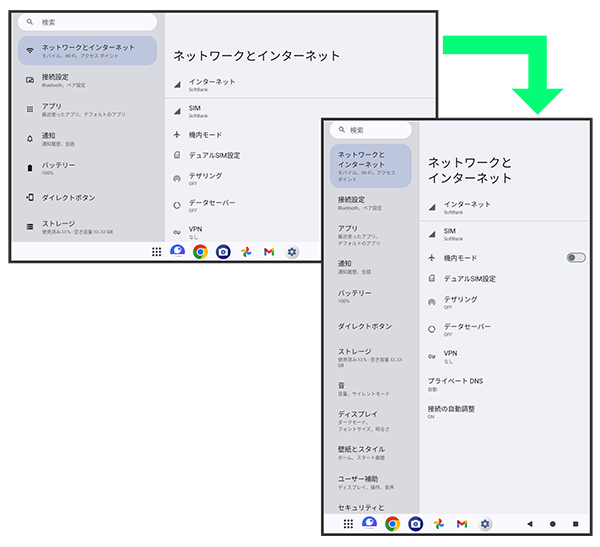Toggle 機内モード switch in the portrait window
The width and height of the screenshot is (600, 547).
coord(575,258)
